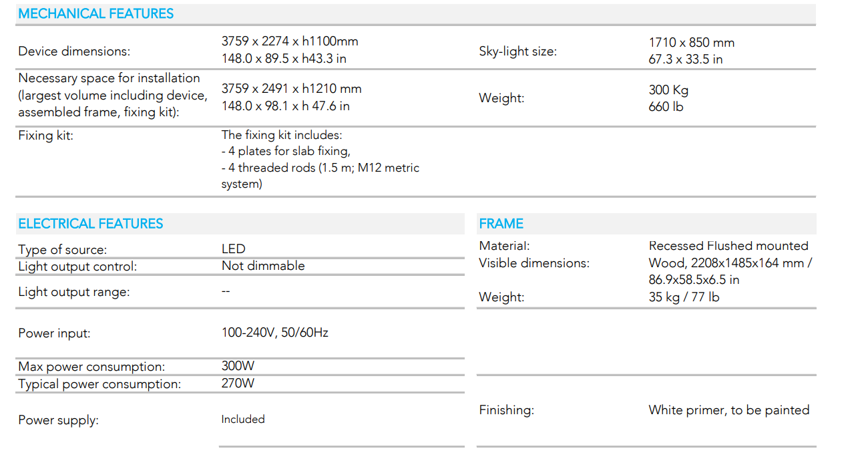
Task: Click the 3759 x 2274 x h1100mm value
Action: click(290, 41)
